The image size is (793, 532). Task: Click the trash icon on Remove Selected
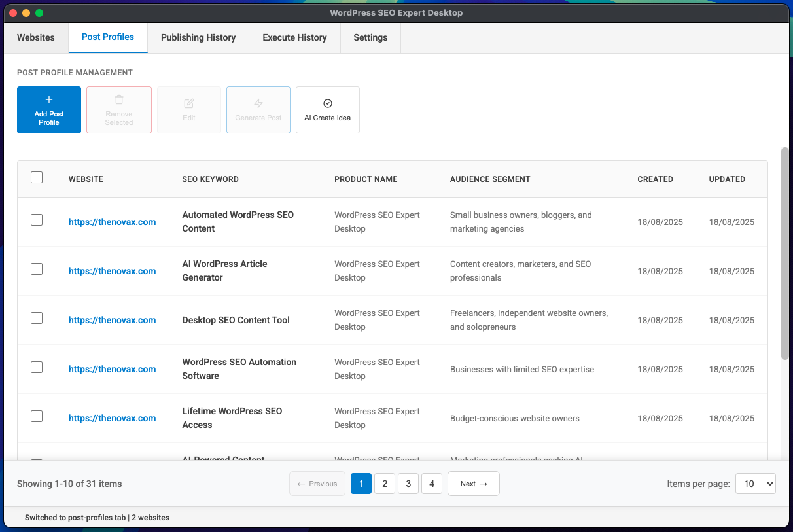[x=119, y=100]
